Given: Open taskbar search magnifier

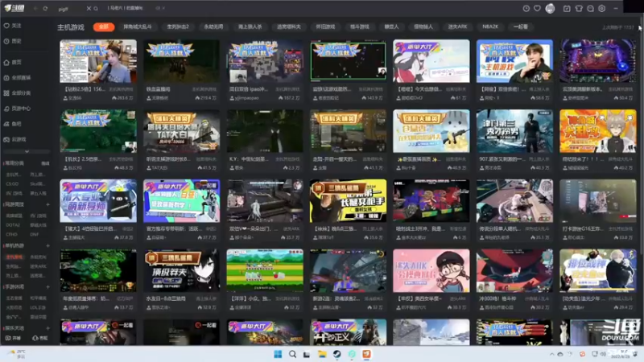Looking at the screenshot, I should tap(292, 354).
